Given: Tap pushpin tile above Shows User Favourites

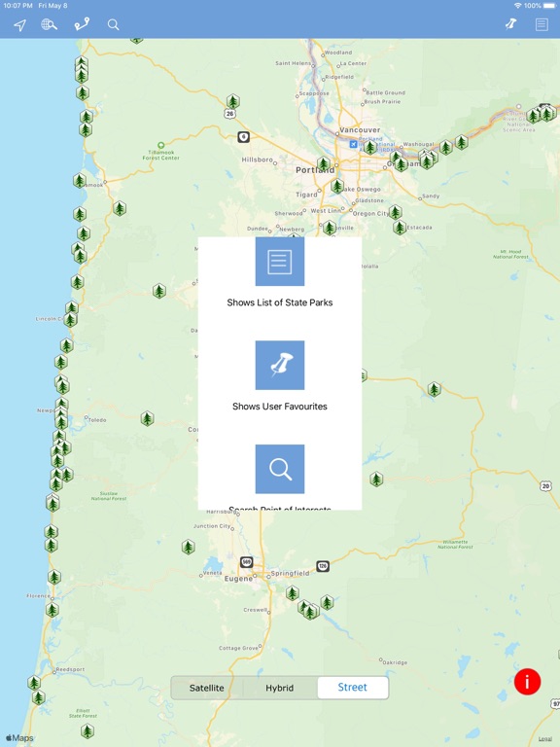Looking at the screenshot, I should [280, 366].
